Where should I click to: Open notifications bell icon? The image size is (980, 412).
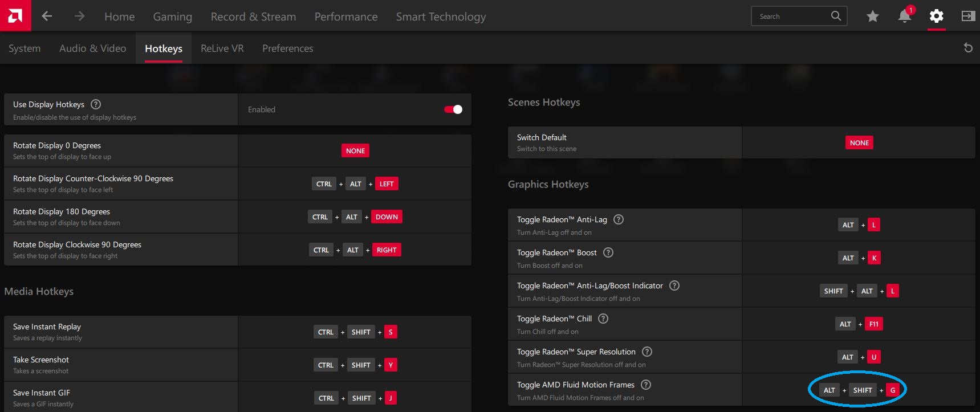[905, 15]
